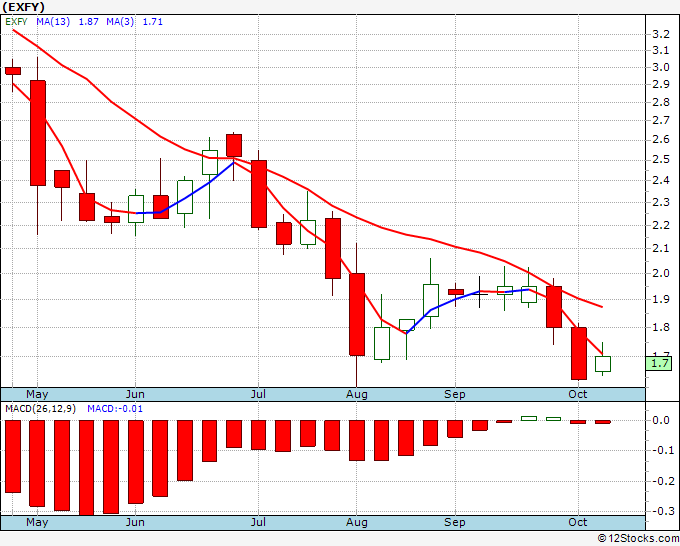Click the 2.8 price axis label

660,102
